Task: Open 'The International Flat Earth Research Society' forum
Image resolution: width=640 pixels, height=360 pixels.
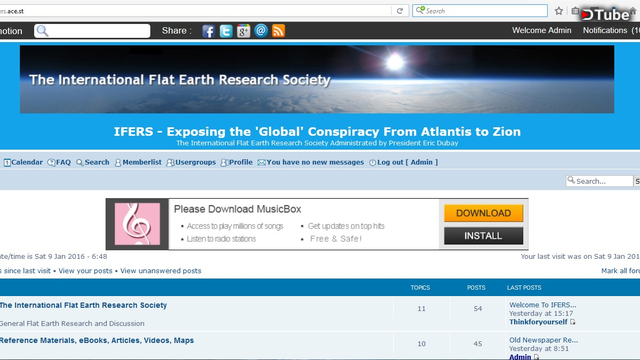Action: pos(83,305)
